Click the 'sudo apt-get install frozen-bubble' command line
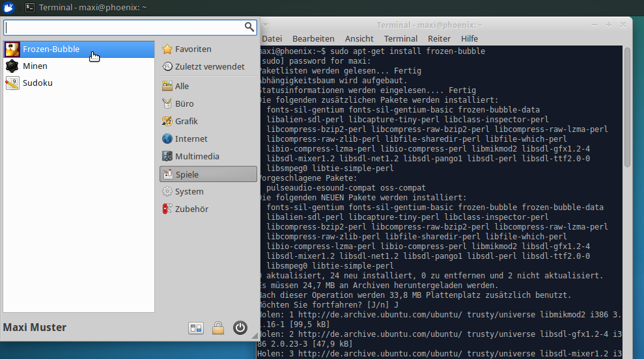 coord(408,51)
